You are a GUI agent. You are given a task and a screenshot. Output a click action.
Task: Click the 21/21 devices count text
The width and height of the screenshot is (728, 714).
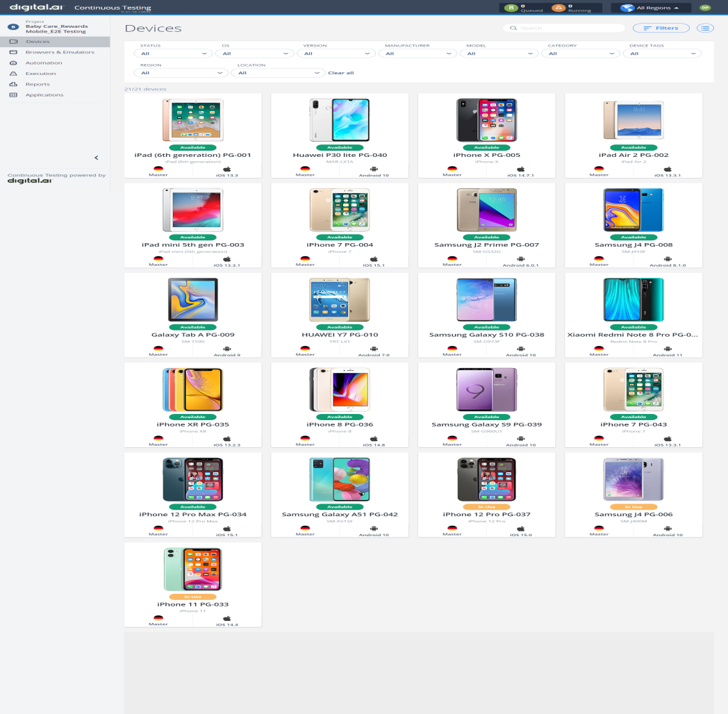coord(145,89)
